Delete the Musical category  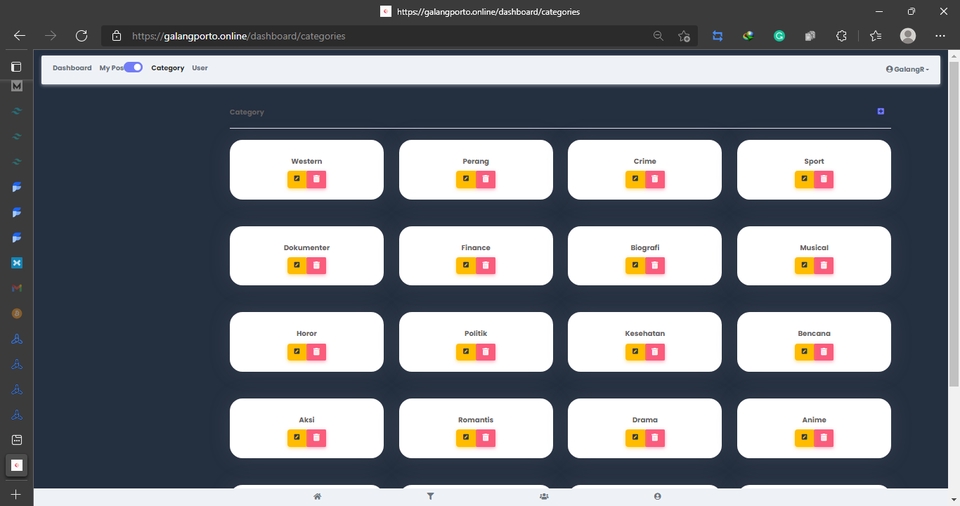pos(824,265)
